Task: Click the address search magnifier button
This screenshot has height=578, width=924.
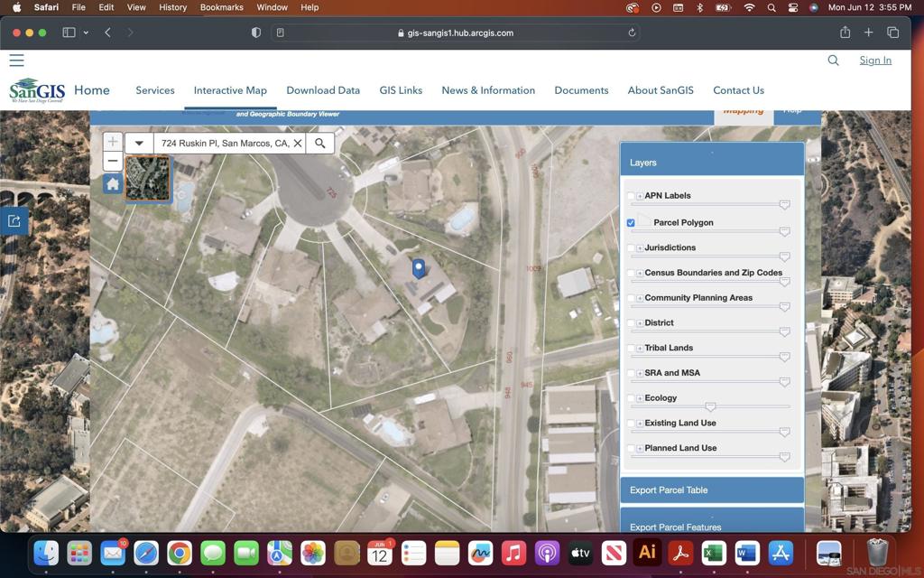Action: tap(320, 143)
